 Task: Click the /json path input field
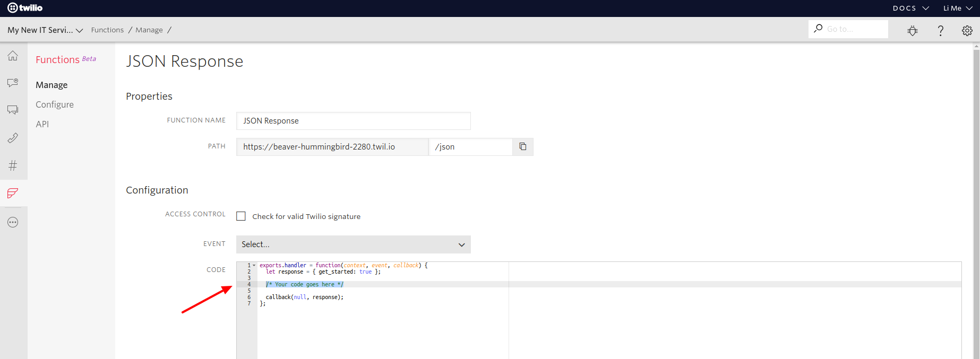[470, 147]
